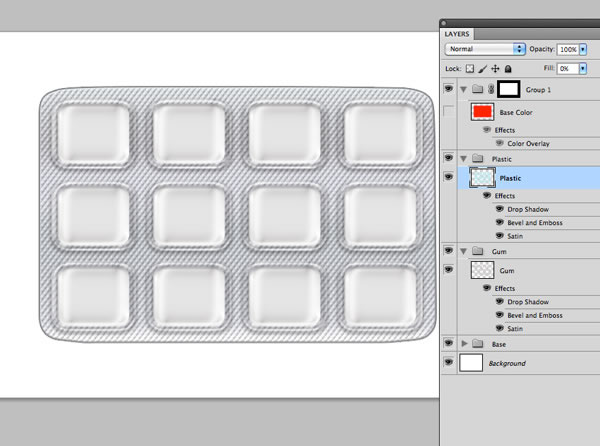The width and height of the screenshot is (600, 446).
Task: Hide the Gum group
Action: [448, 251]
